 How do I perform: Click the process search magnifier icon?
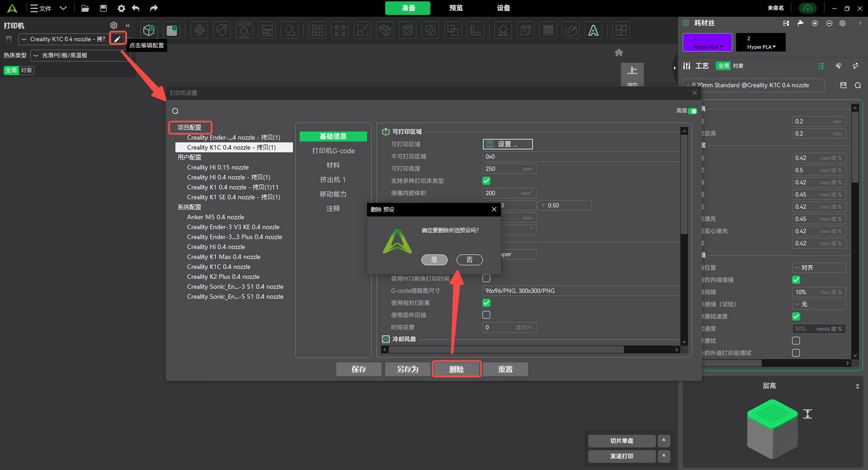point(858,85)
